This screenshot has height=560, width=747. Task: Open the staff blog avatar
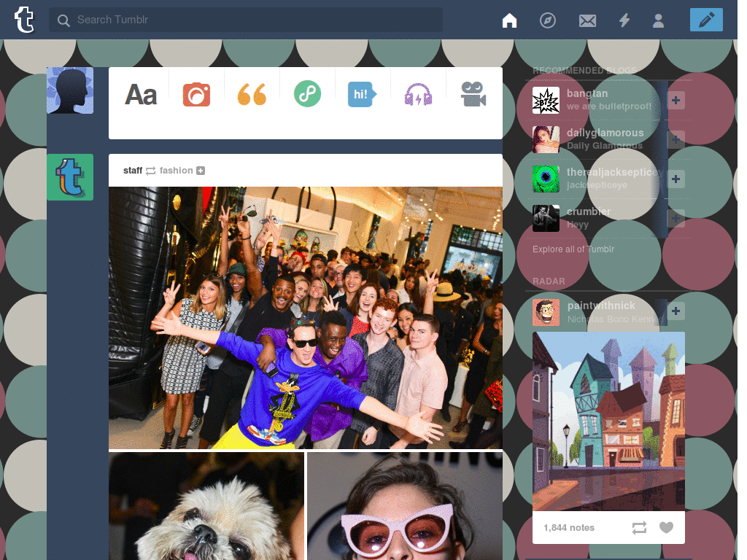tap(70, 177)
